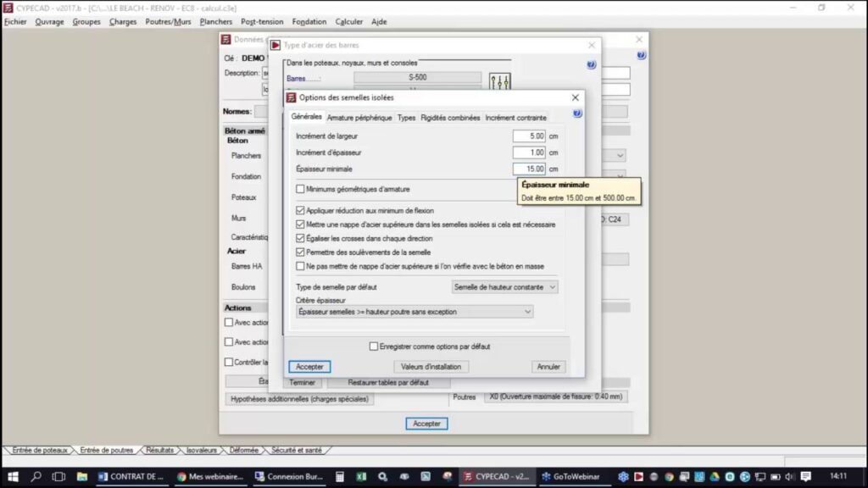Image resolution: width=868 pixels, height=488 pixels.
Task: Enable Minimums géométriques d'armature checkbox
Action: [300, 189]
